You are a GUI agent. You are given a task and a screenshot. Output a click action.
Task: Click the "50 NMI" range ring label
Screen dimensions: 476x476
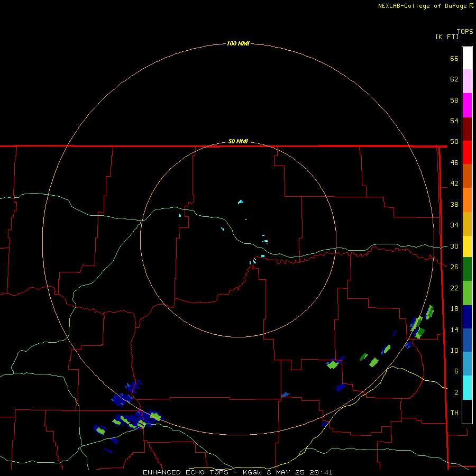click(x=238, y=141)
